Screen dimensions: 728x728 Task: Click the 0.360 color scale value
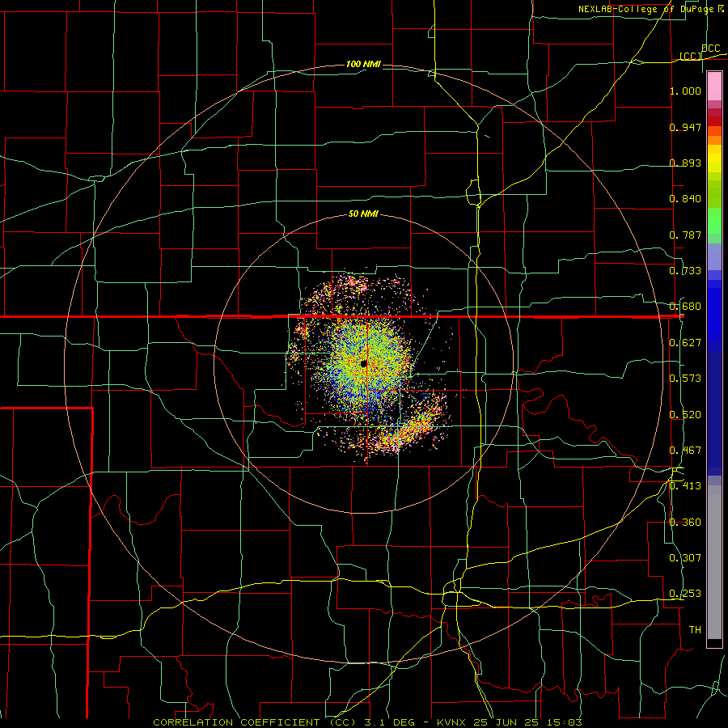point(685,523)
